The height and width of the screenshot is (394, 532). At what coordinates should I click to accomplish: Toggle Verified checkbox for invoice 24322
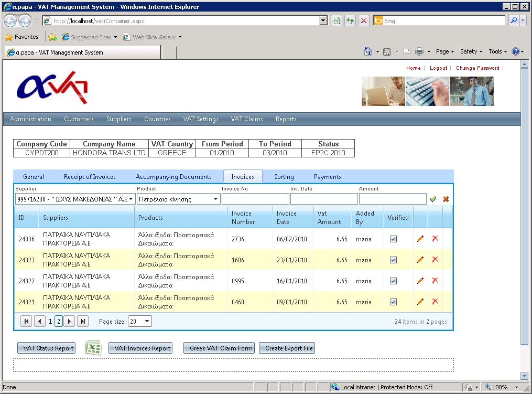[393, 281]
